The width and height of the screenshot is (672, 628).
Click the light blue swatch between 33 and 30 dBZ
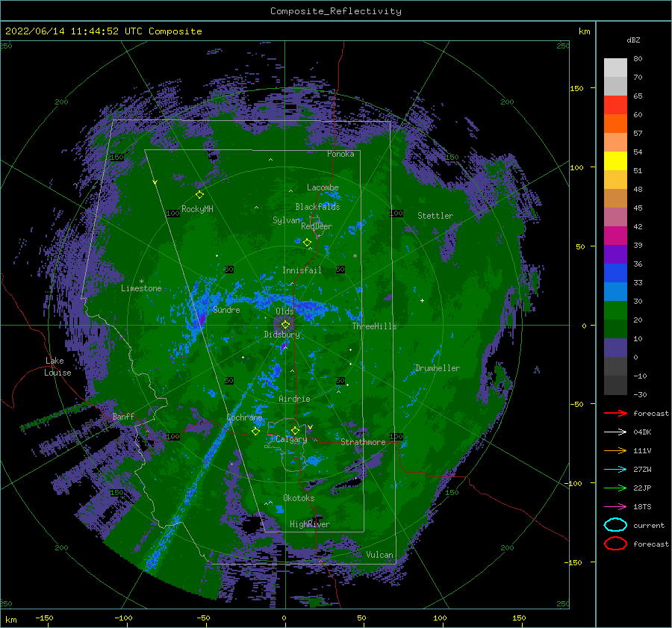pos(615,292)
